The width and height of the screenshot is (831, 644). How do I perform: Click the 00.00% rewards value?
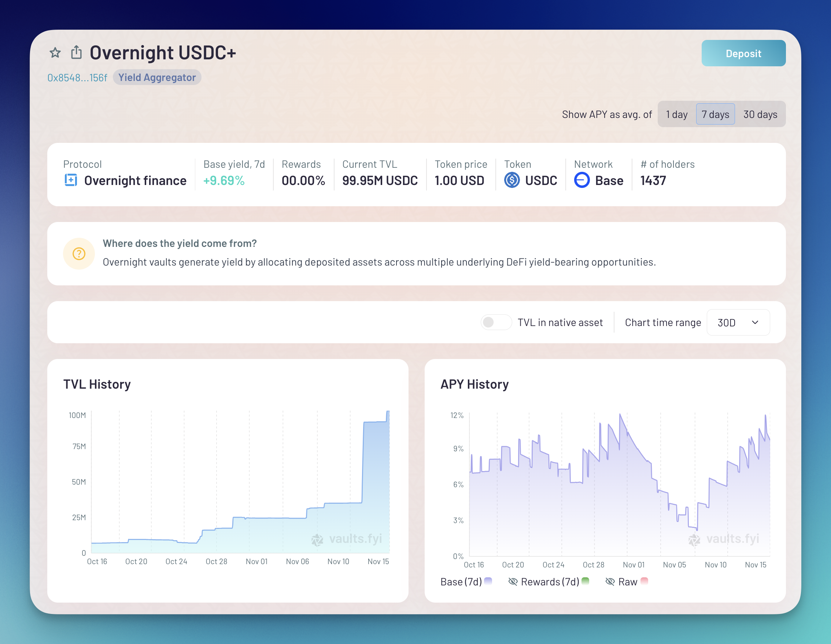click(303, 180)
